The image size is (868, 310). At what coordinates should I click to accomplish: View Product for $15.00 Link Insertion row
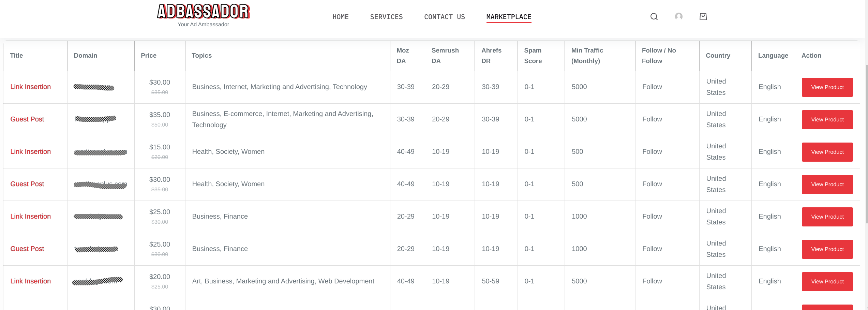click(827, 152)
